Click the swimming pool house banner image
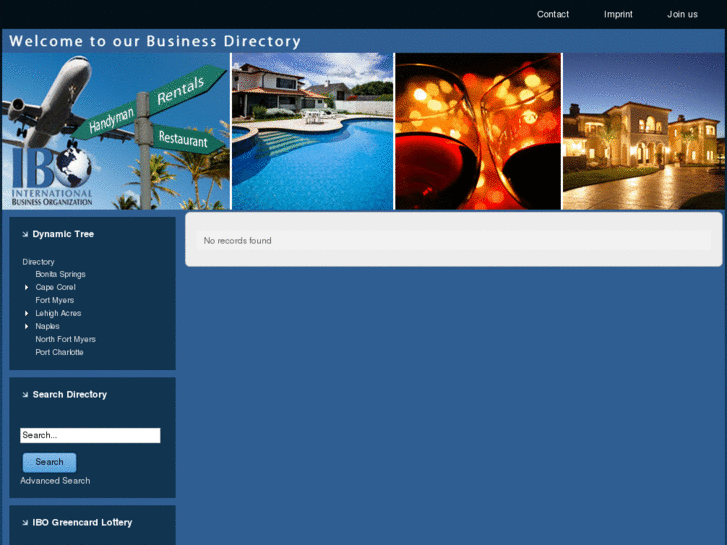727x545 pixels. pos(312,131)
